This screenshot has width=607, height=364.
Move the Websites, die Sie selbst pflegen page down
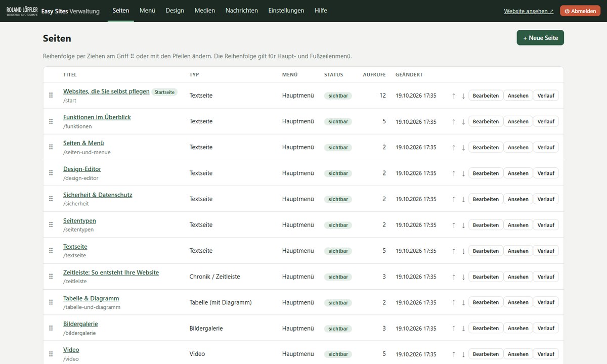463,96
